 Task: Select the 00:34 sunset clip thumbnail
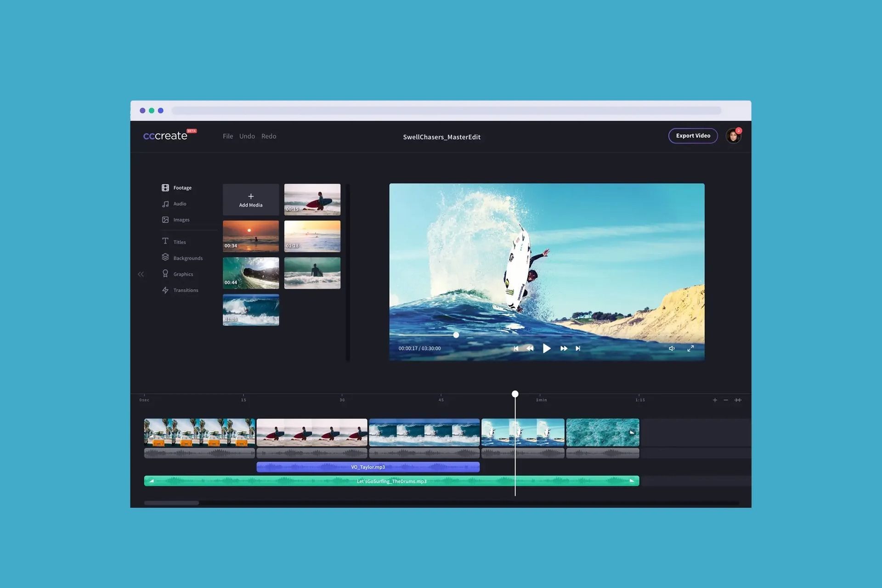pyautogui.click(x=250, y=236)
